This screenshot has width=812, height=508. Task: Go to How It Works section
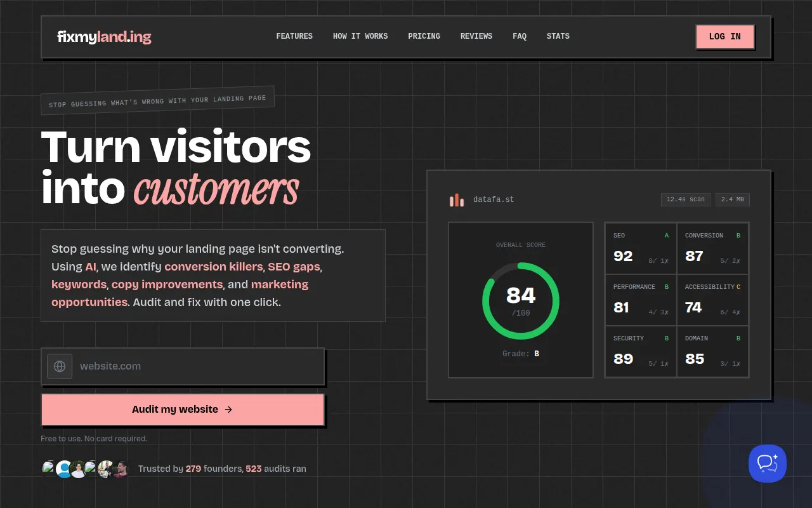coord(360,36)
